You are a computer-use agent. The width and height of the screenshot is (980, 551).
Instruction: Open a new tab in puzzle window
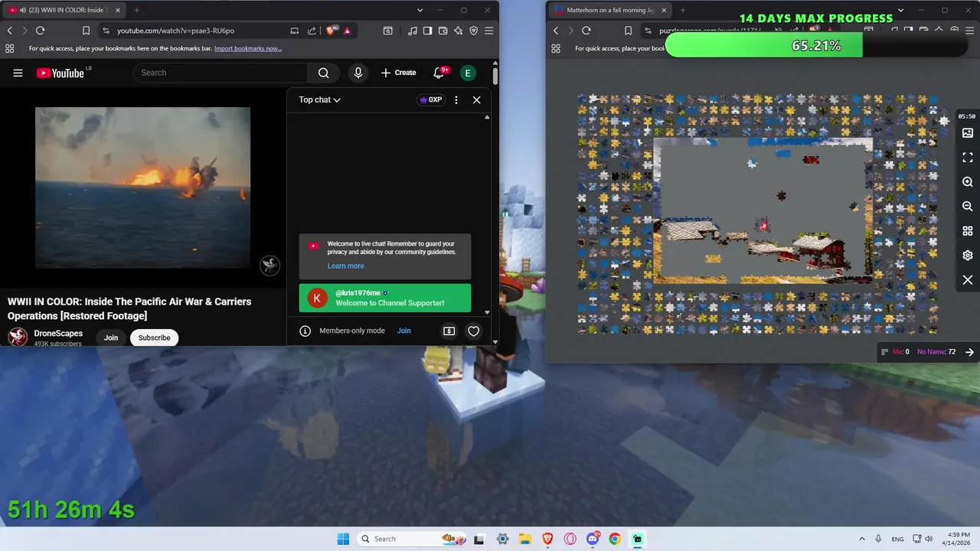point(682,10)
